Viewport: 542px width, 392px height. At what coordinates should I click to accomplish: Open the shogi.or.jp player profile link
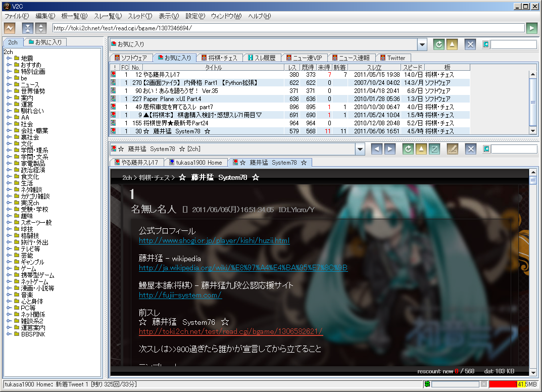click(214, 240)
